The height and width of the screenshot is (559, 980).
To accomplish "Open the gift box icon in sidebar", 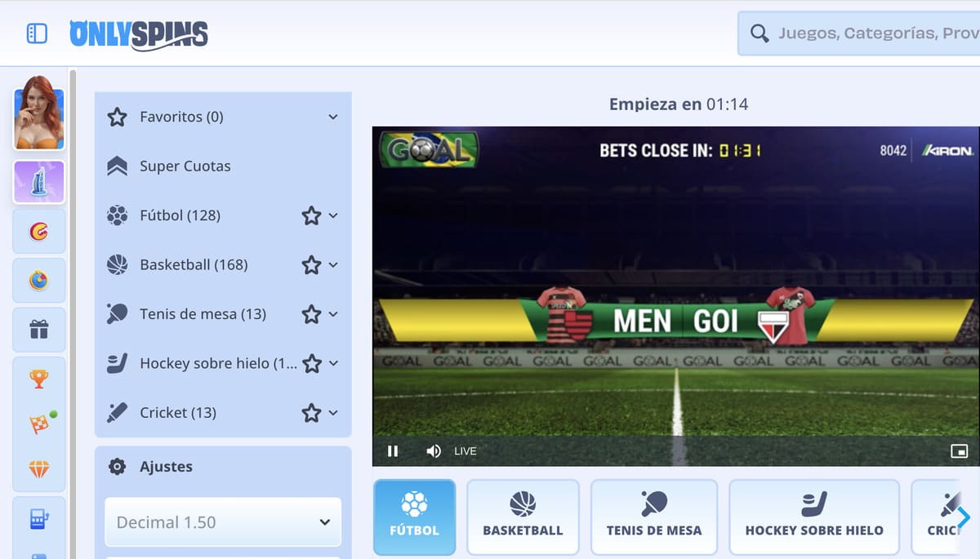I will (38, 329).
